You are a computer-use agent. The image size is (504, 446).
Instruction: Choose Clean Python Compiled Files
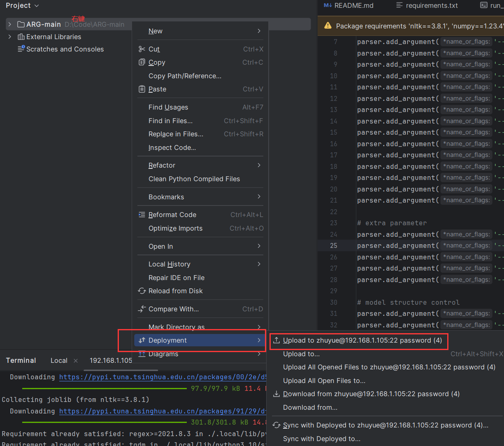click(x=201, y=179)
